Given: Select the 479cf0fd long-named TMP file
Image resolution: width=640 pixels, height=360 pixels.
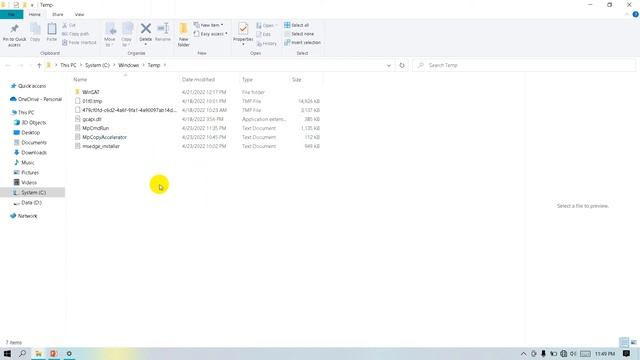Looking at the screenshot, I should (x=129, y=110).
